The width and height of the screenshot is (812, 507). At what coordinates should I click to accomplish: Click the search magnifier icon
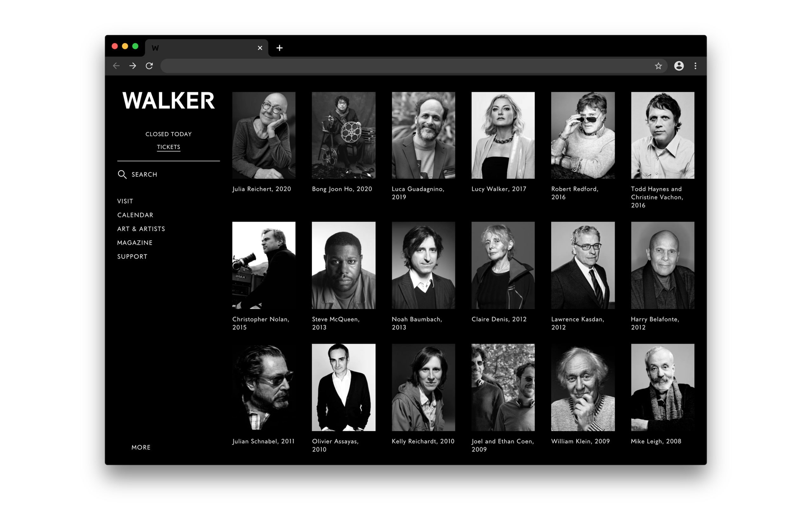pyautogui.click(x=122, y=174)
